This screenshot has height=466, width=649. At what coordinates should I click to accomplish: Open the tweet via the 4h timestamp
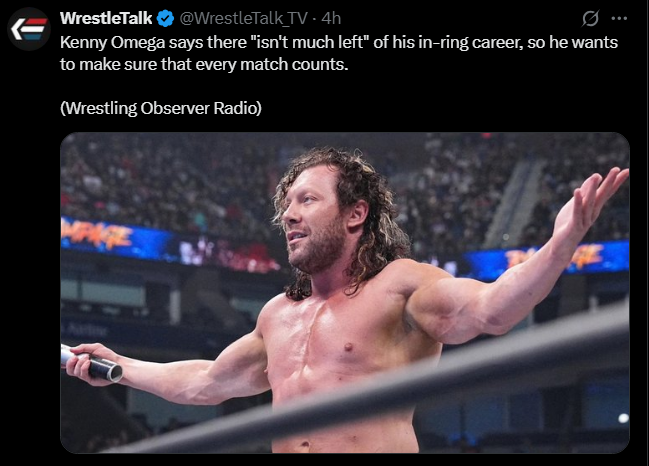pyautogui.click(x=330, y=19)
